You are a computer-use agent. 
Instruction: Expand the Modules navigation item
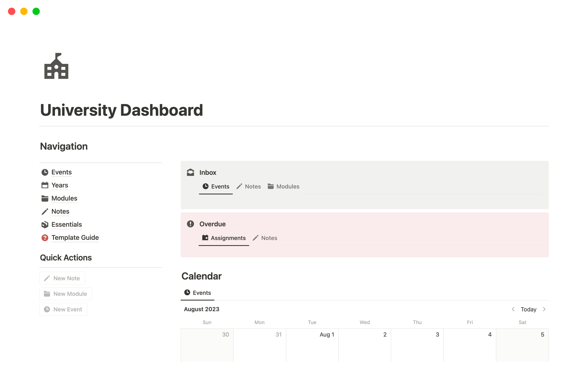point(64,198)
